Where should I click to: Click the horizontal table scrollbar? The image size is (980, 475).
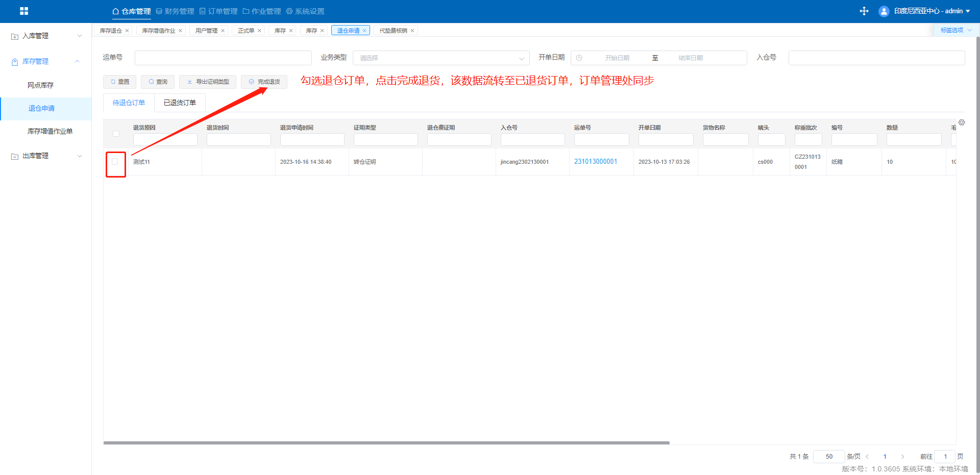pyautogui.click(x=386, y=443)
